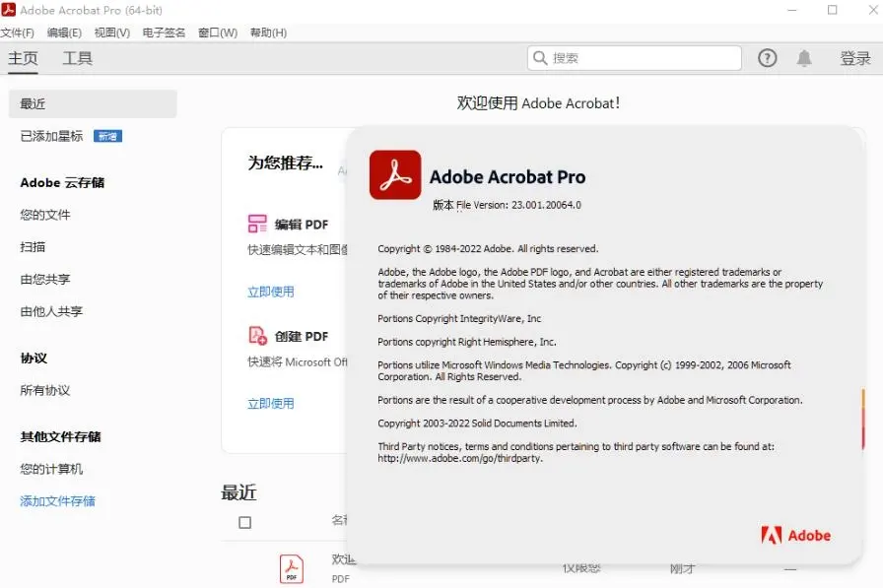Image resolution: width=883 pixels, height=588 pixels.
Task: Click the PDF file icon in recent list
Action: coord(291,569)
